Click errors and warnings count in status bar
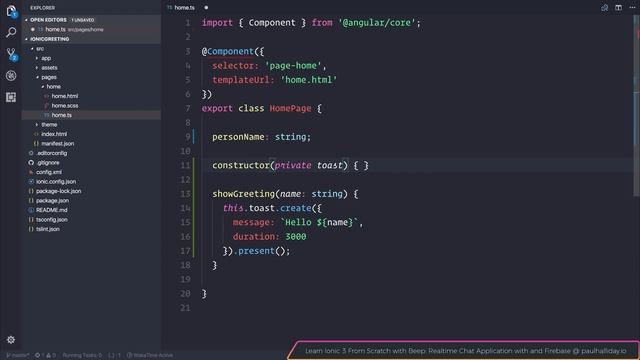This screenshot has height=360, width=640. pyautogui.click(x=45, y=355)
